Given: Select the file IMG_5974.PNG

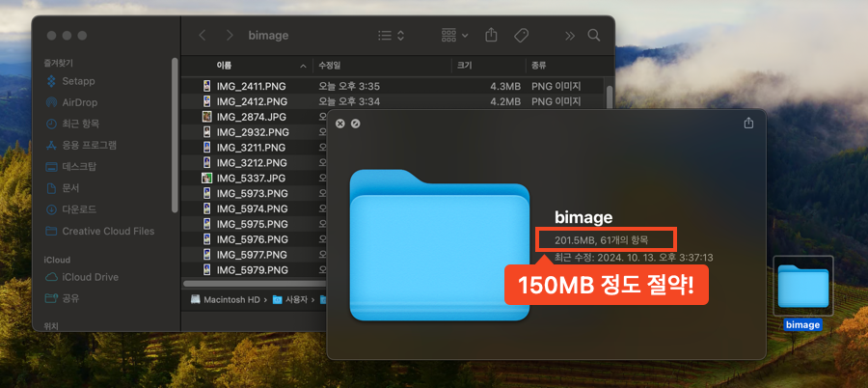Looking at the screenshot, I should (x=253, y=209).
